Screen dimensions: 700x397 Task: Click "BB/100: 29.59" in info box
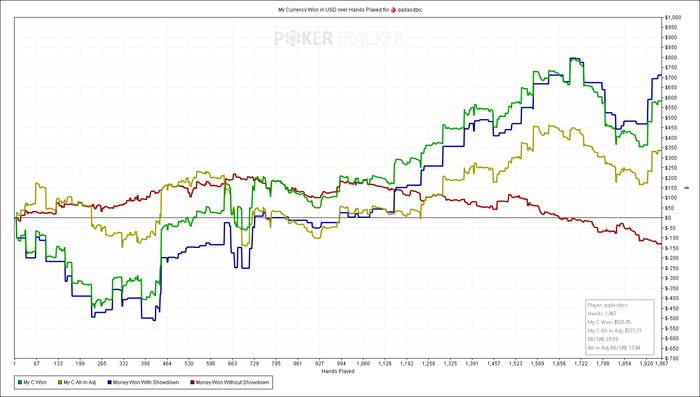(602, 339)
